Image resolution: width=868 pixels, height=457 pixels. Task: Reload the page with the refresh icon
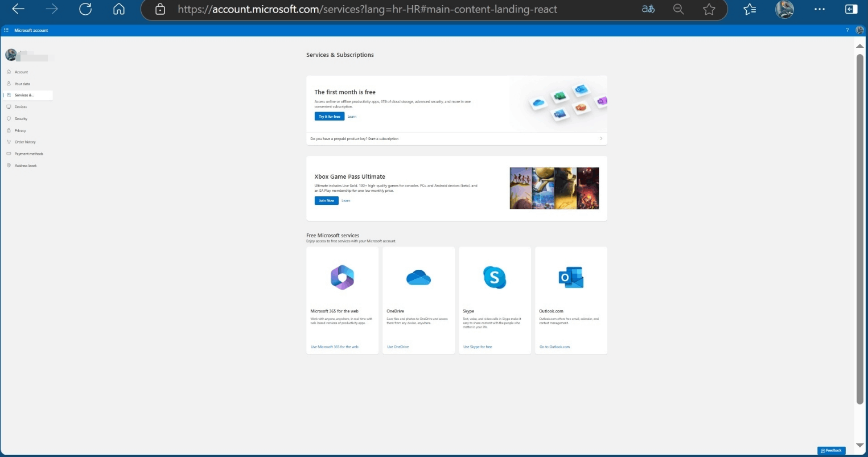point(85,9)
